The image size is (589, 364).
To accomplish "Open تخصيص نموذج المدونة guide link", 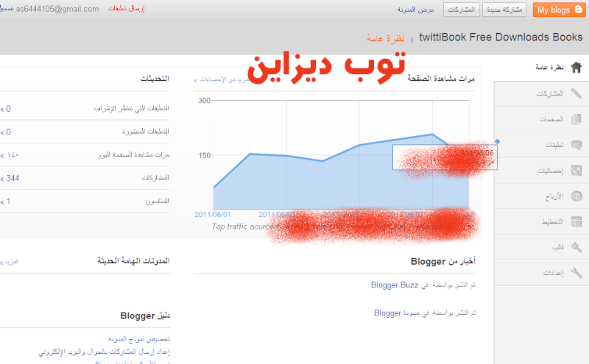I will (139, 339).
